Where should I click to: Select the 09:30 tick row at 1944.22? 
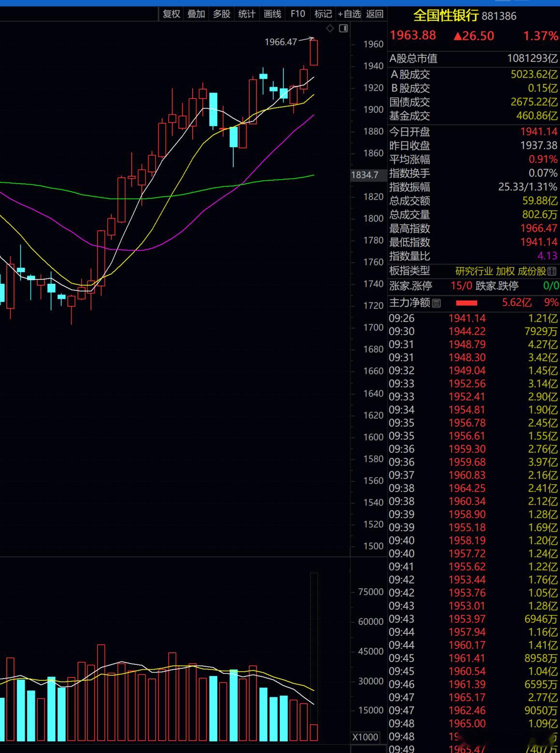click(x=473, y=331)
